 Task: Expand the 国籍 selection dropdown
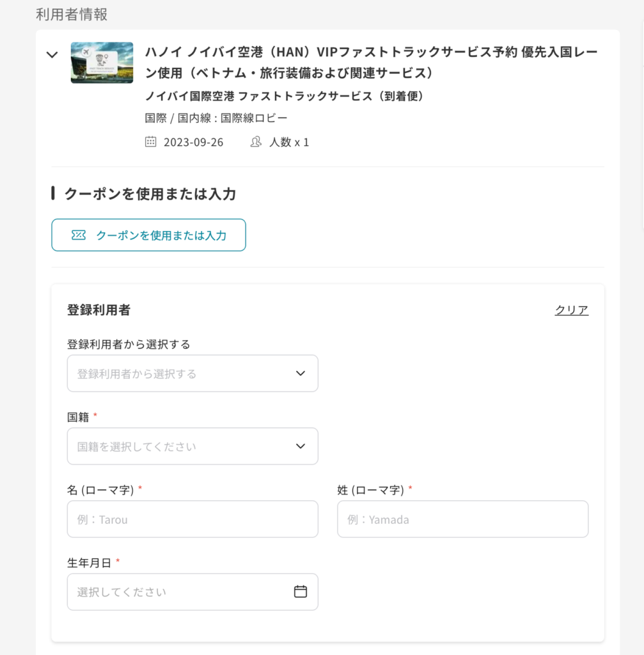[192, 446]
